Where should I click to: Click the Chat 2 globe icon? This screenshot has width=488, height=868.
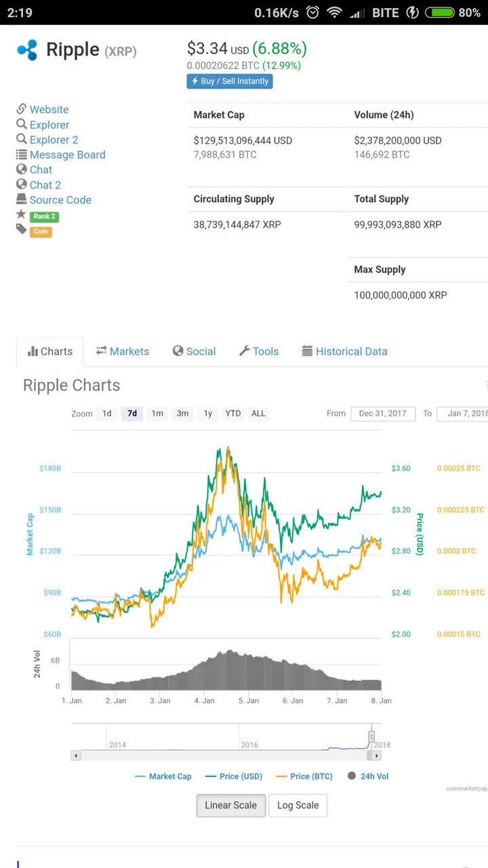(x=22, y=184)
